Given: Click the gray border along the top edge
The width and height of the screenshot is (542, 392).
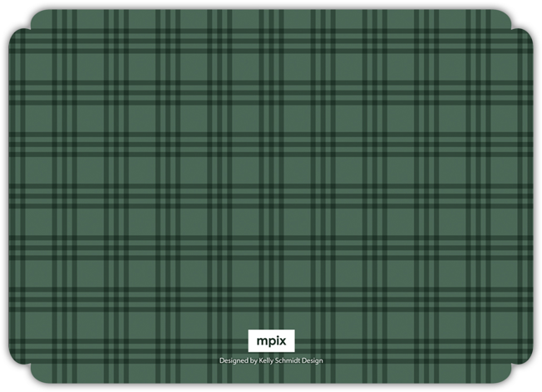Looking at the screenshot, I should coord(271,5).
